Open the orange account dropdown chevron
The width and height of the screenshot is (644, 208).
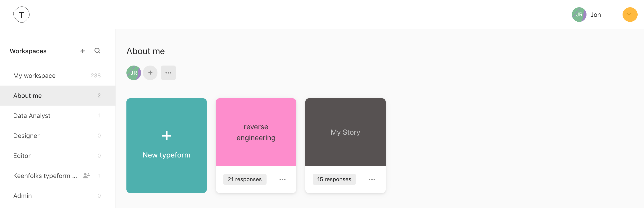click(629, 15)
